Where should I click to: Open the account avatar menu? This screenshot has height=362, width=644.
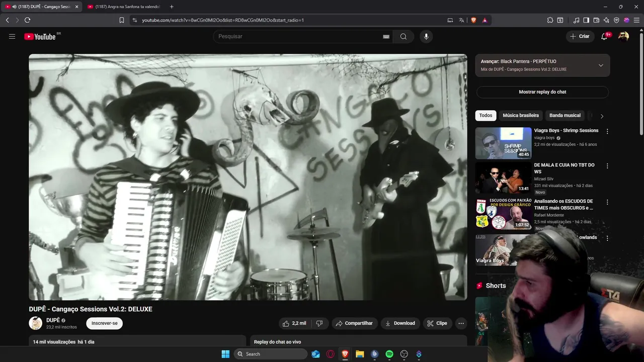(623, 36)
